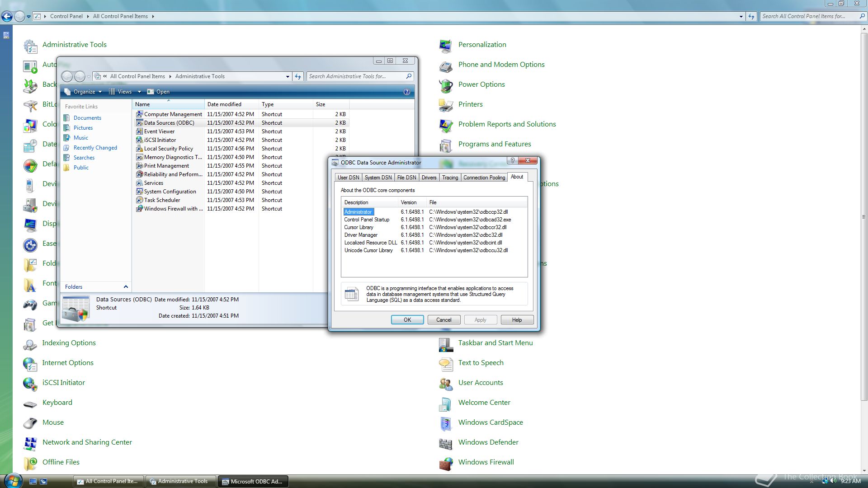This screenshot has height=488, width=868.
Task: Switch to the System DSN tab
Action: coord(378,178)
